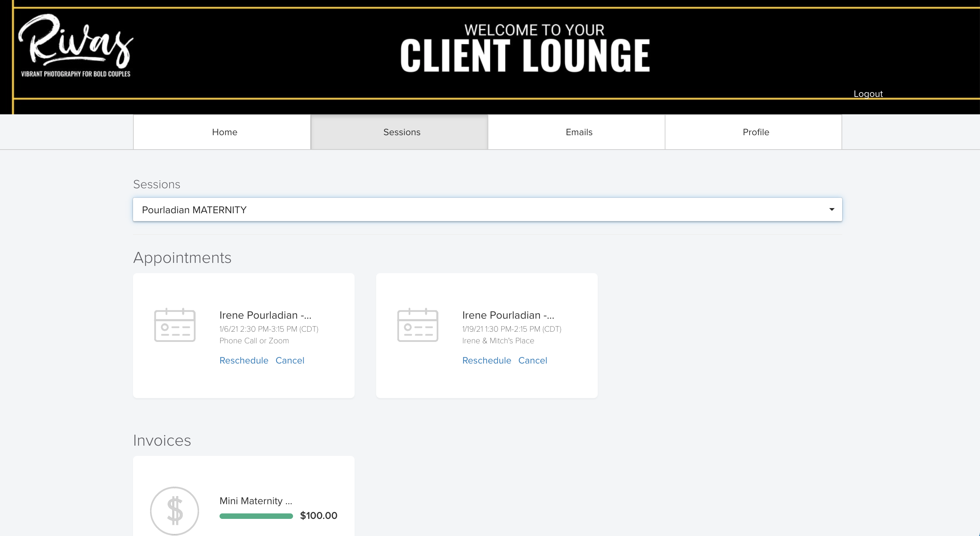Cancel the Phone Call or Zoom appointment

point(290,360)
